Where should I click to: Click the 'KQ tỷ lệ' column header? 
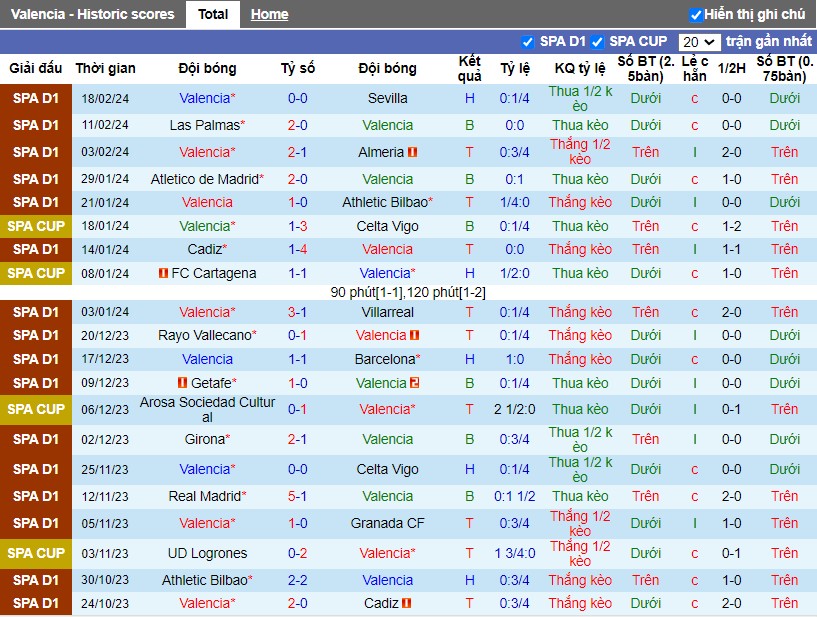click(x=580, y=68)
